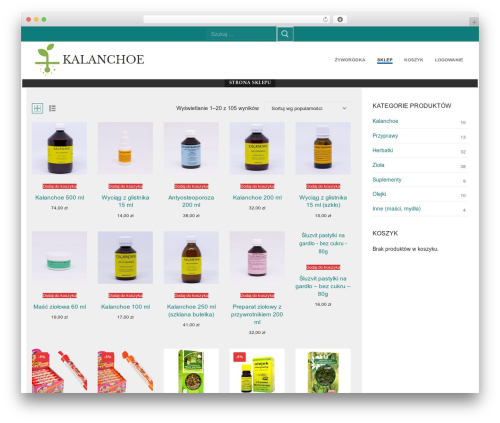
Task: Open Antyosteoporoza 200 ml title link
Action: [x=191, y=201]
